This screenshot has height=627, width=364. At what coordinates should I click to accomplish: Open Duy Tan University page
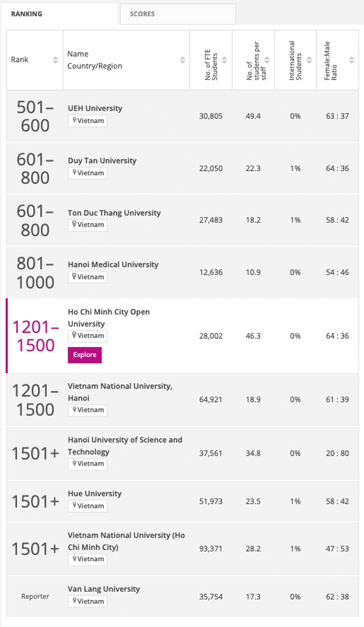click(x=102, y=160)
